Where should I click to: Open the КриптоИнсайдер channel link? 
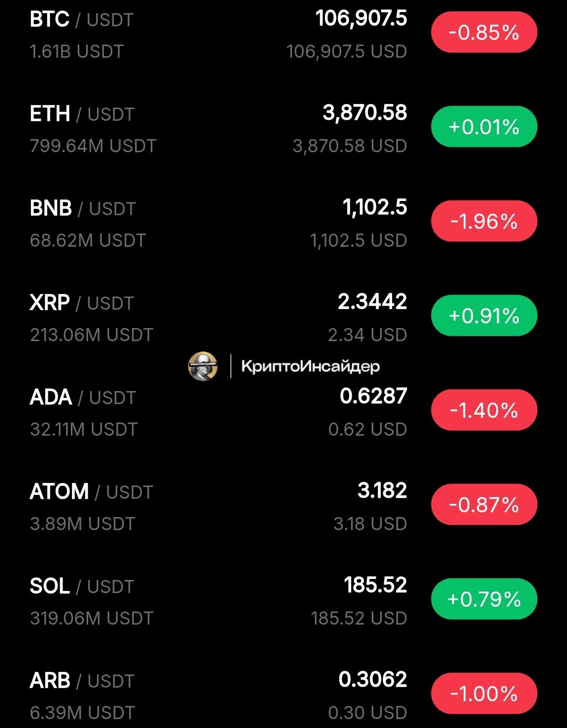point(310,366)
